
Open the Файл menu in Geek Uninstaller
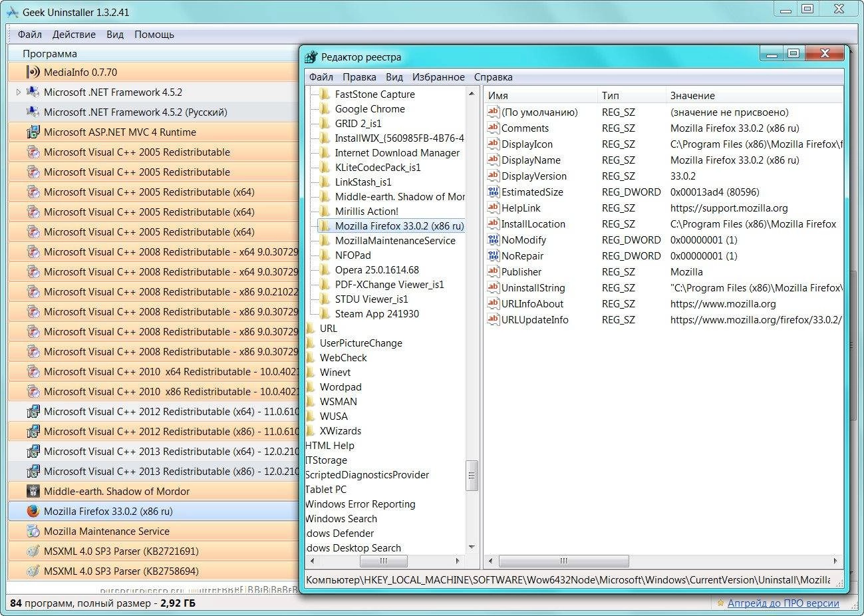[x=29, y=34]
